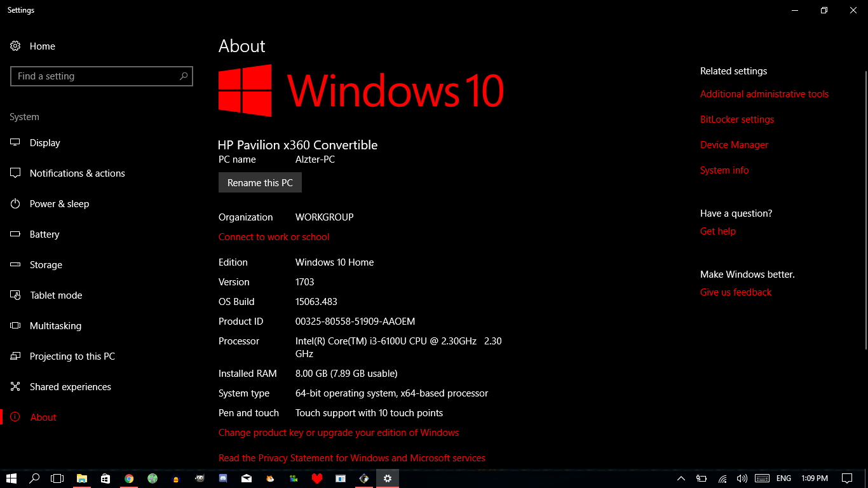Launch Microsoft Store from taskbar
Viewport: 868px width, 488px height.
coord(105,478)
